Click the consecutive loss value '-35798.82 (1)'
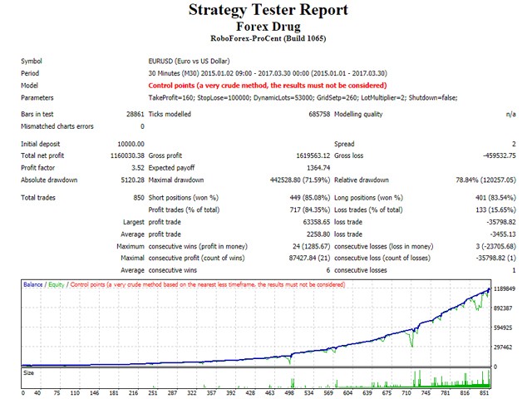Viewport: 532px width, 399px height. pos(495,258)
